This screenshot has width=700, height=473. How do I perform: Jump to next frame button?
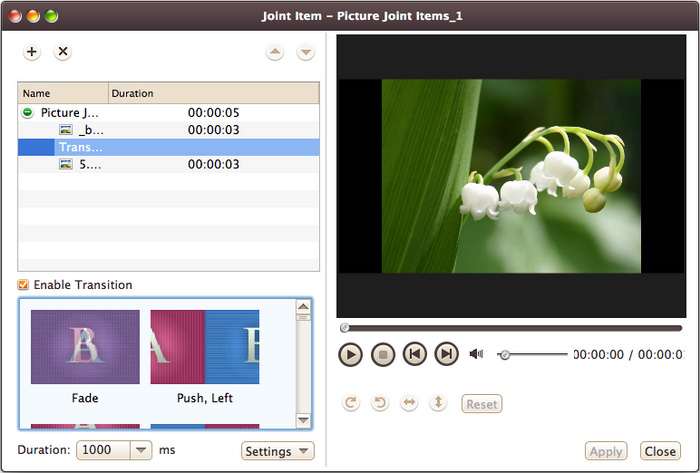coord(446,354)
